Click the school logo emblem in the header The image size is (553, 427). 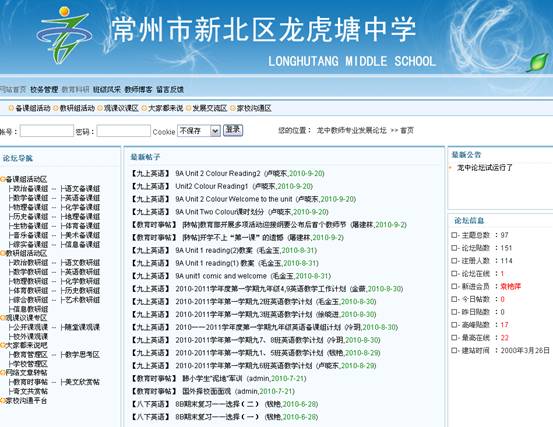coord(65,35)
